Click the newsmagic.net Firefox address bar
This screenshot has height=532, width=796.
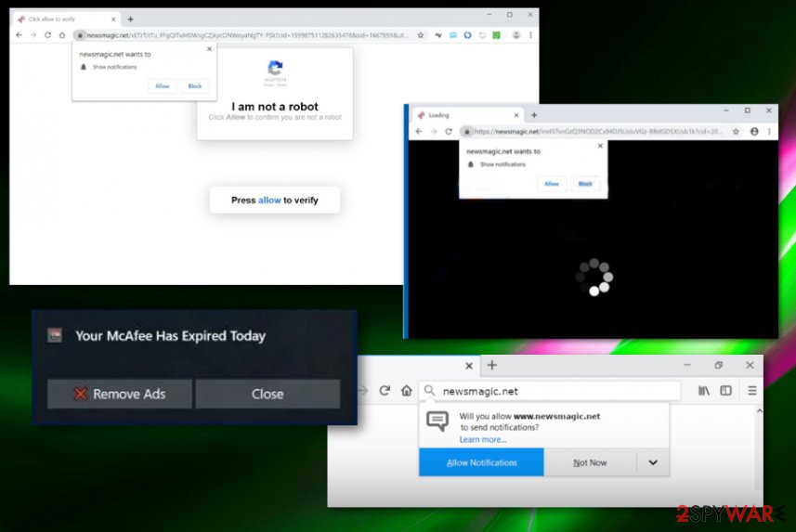[x=550, y=391]
